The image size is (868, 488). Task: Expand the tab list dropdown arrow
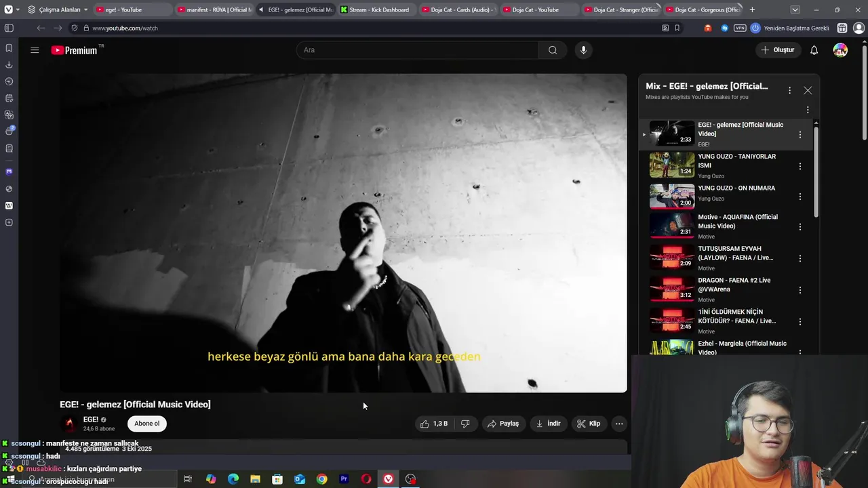tap(795, 9)
